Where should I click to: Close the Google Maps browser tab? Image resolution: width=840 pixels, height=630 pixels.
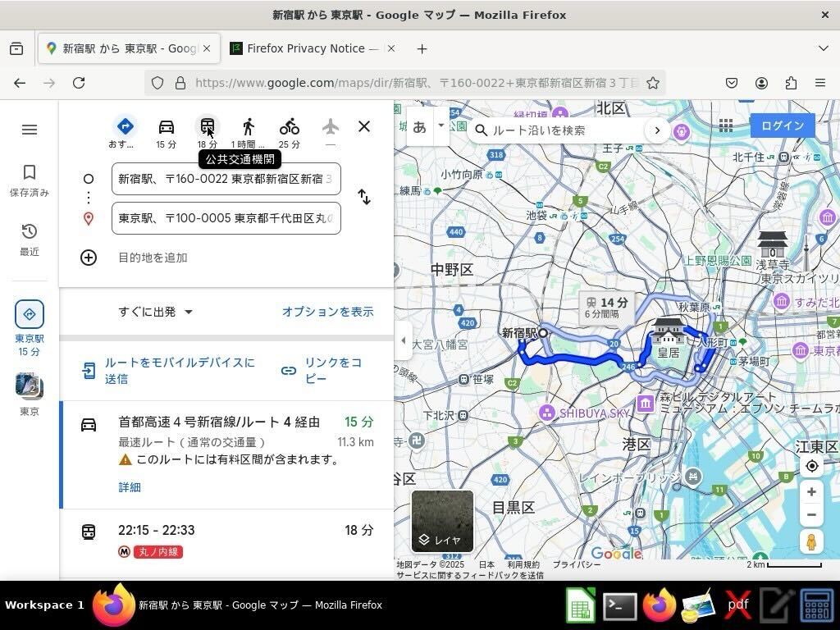click(207, 48)
